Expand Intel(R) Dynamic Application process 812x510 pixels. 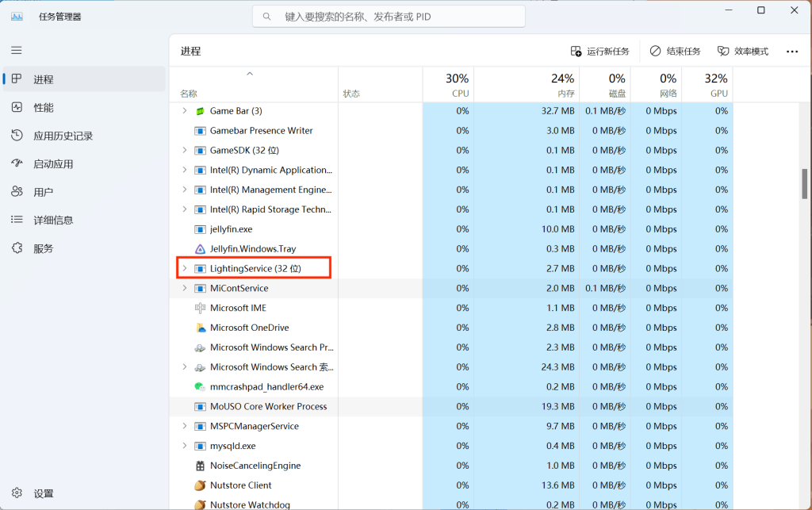pyautogui.click(x=184, y=170)
